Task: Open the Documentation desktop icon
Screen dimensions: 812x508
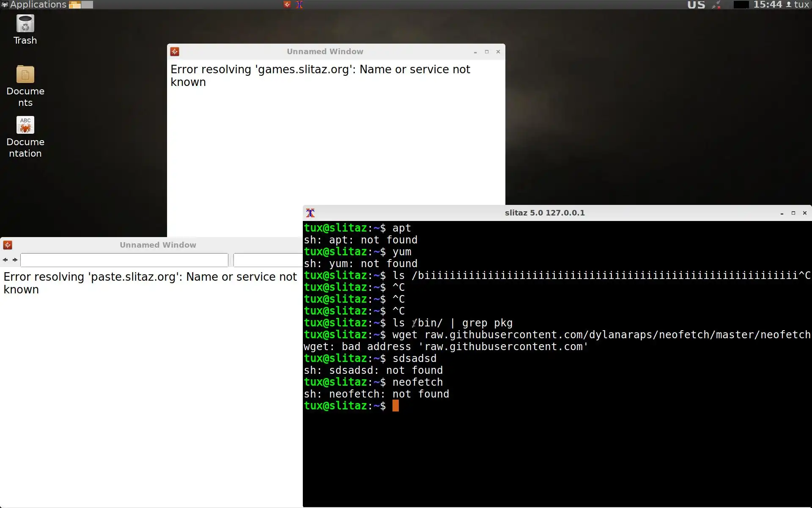Action: (25, 126)
